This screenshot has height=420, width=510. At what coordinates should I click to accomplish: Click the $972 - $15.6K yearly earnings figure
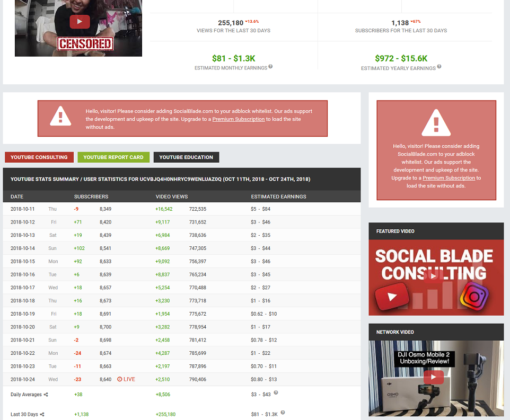click(x=401, y=58)
